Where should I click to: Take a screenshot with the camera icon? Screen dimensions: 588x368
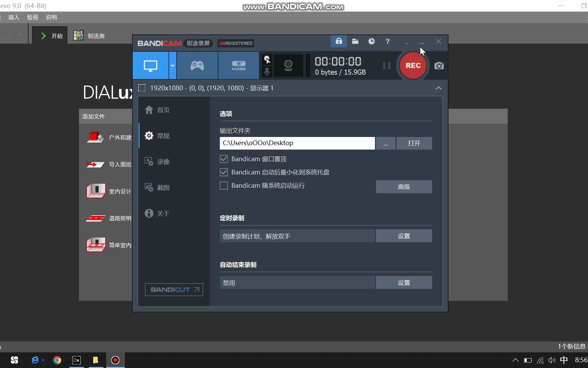[x=439, y=66]
